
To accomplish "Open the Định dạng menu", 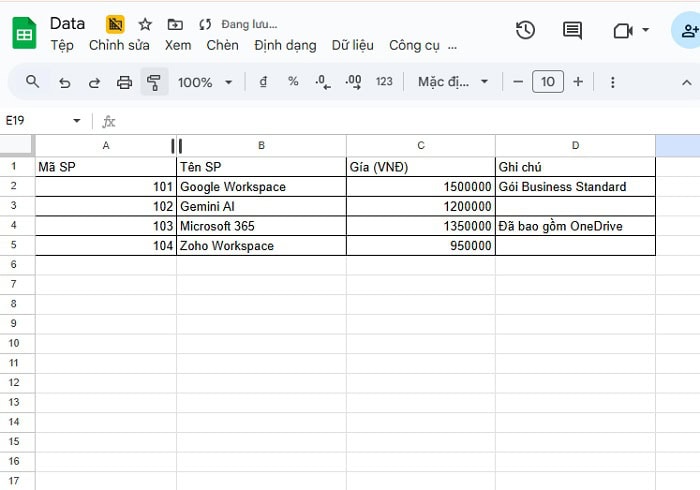I will coord(285,45).
